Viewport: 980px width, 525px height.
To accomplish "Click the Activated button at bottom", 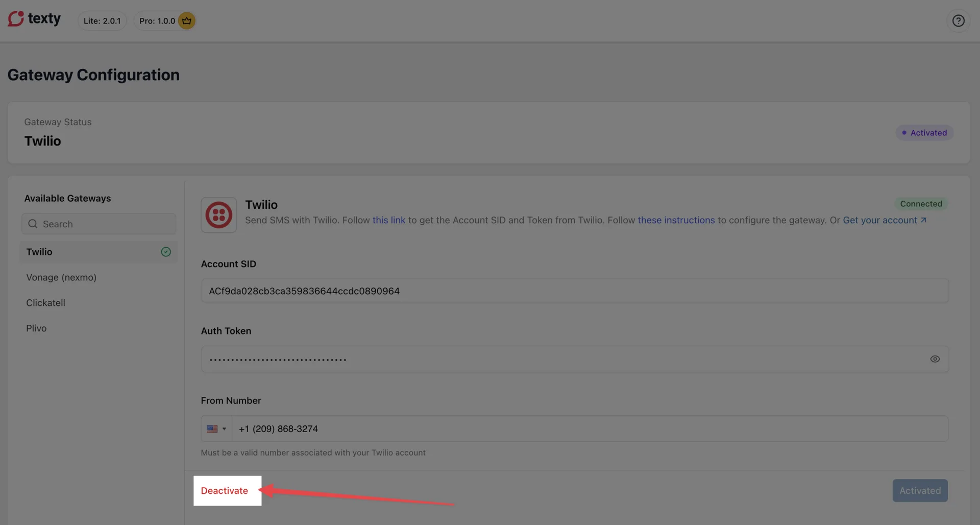I will coord(920,491).
